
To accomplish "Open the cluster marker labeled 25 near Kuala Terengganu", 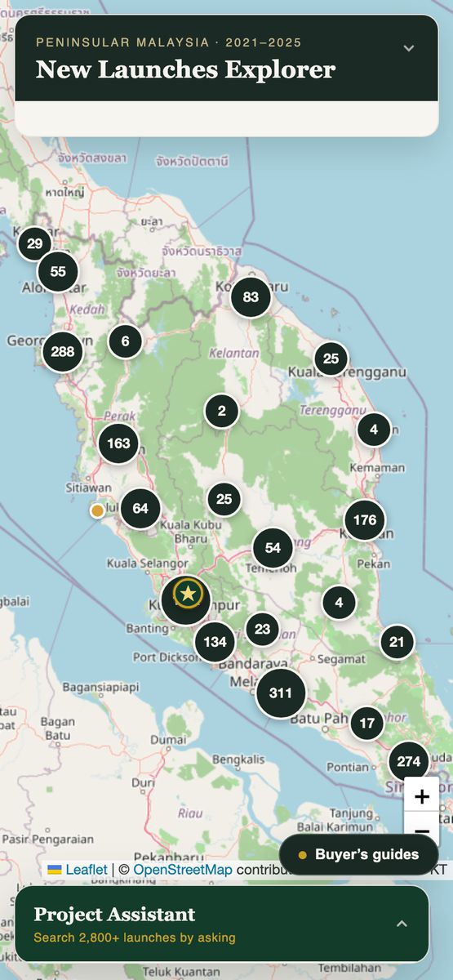I will point(331,358).
